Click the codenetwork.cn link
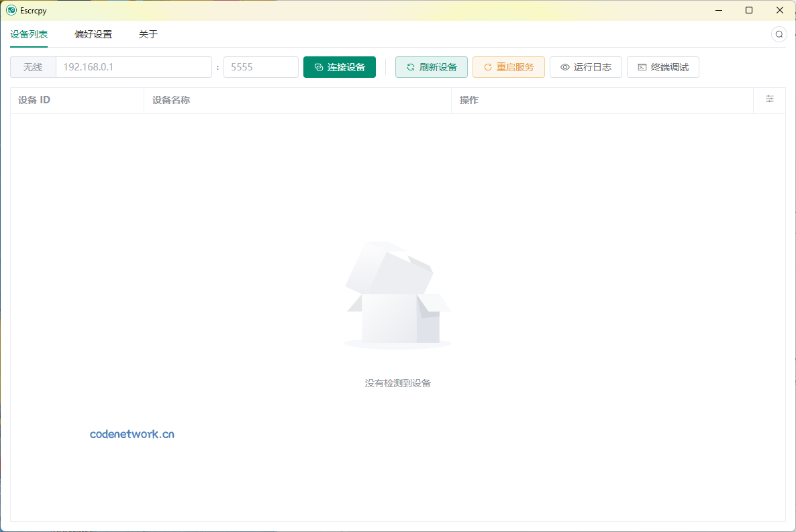This screenshot has width=796, height=532. [132, 433]
